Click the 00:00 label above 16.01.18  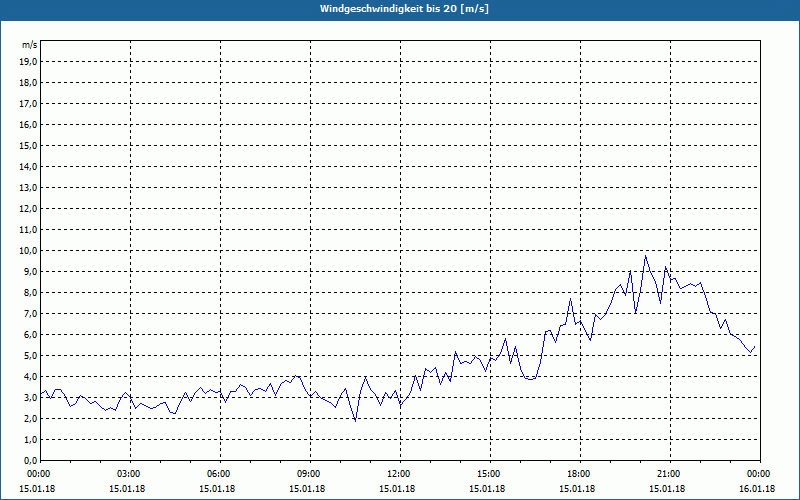pos(760,474)
